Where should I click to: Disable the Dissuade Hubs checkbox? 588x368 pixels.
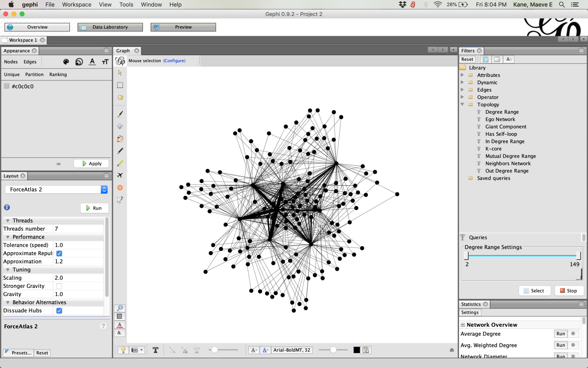point(59,310)
